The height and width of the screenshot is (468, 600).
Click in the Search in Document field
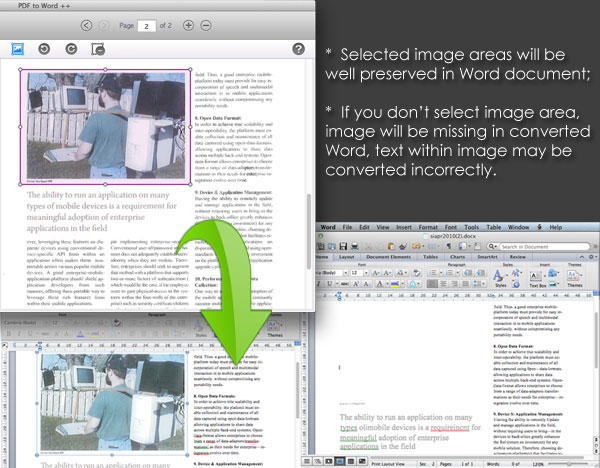[x=544, y=247]
